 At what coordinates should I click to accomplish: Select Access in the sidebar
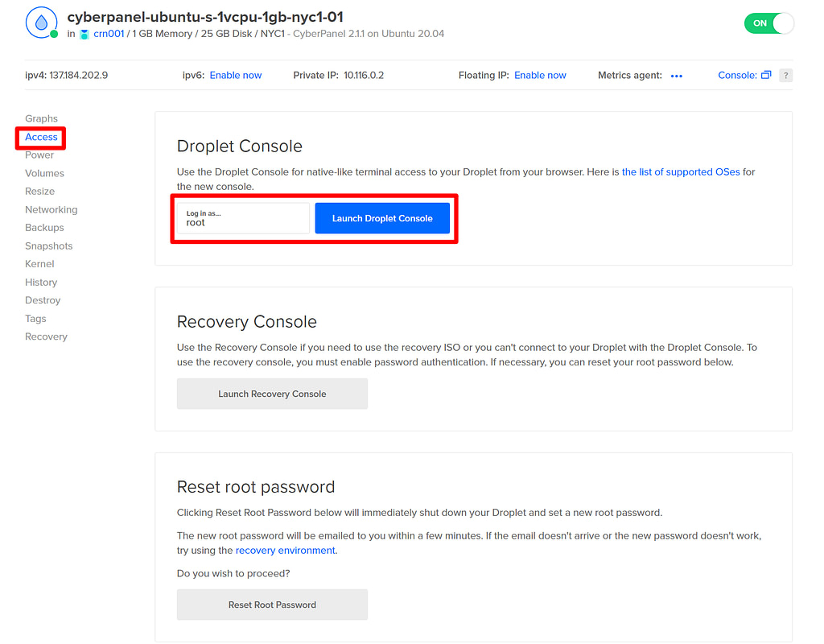click(x=40, y=137)
